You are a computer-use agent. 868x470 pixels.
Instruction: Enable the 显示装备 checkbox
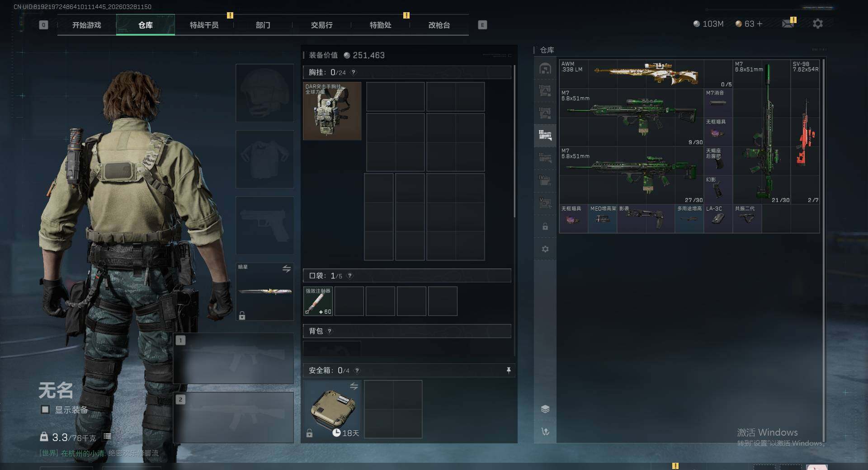(x=45, y=409)
